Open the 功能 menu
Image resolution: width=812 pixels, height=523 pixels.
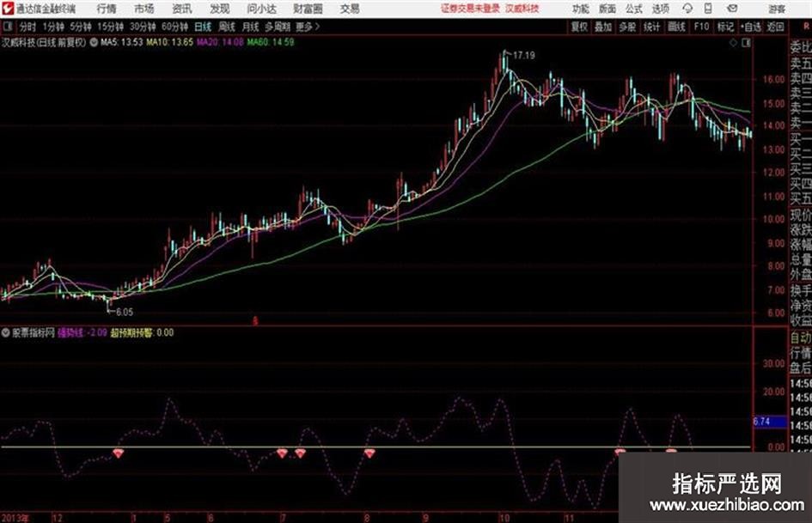tap(581, 9)
